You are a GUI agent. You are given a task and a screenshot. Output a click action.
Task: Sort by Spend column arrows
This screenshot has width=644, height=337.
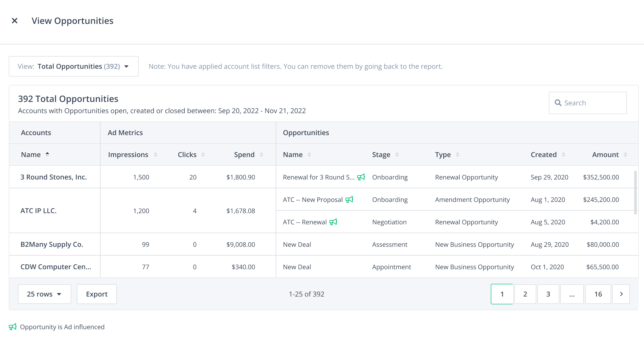click(x=261, y=155)
